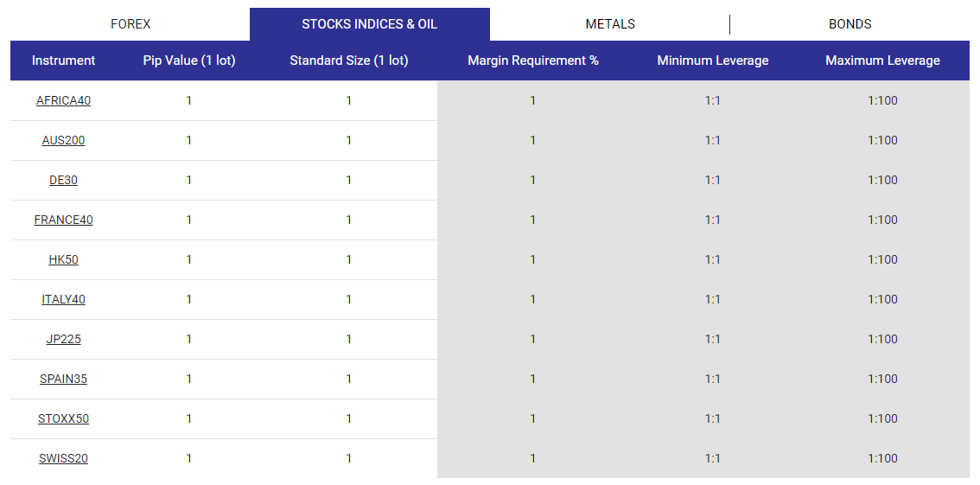This screenshot has height=485, width=980.
Task: Open the FRANCE40 instrument link
Action: point(63,220)
